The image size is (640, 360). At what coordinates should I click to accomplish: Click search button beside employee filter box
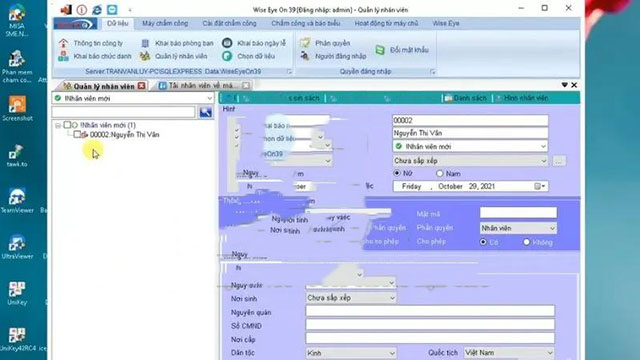point(206,112)
